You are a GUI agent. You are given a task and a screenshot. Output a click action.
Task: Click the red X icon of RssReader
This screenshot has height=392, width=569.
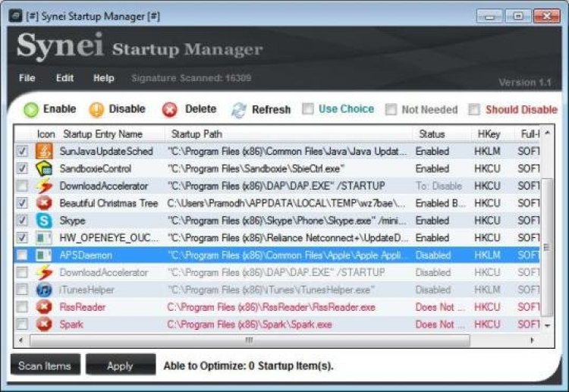[44, 307]
